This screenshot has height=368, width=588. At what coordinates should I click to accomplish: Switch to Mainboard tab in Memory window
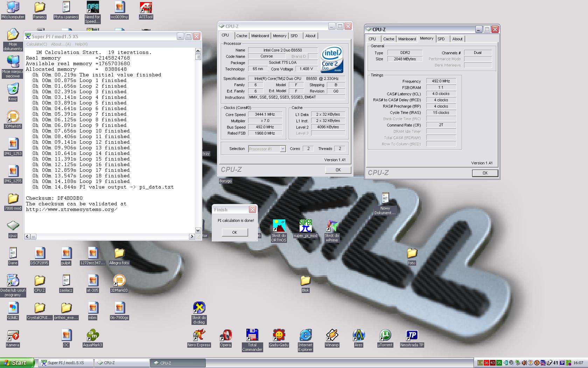407,39
